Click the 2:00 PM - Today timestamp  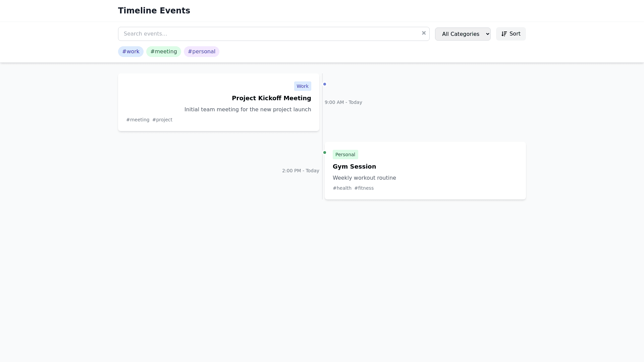pyautogui.click(x=300, y=171)
